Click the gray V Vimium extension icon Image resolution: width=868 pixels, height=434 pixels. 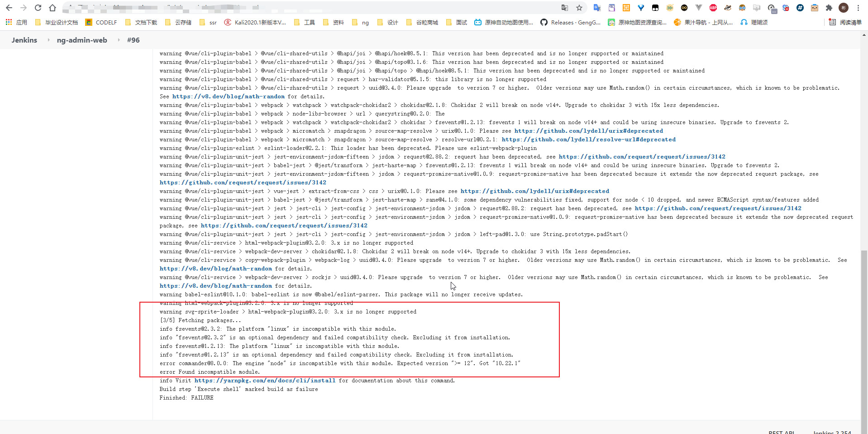(x=698, y=8)
